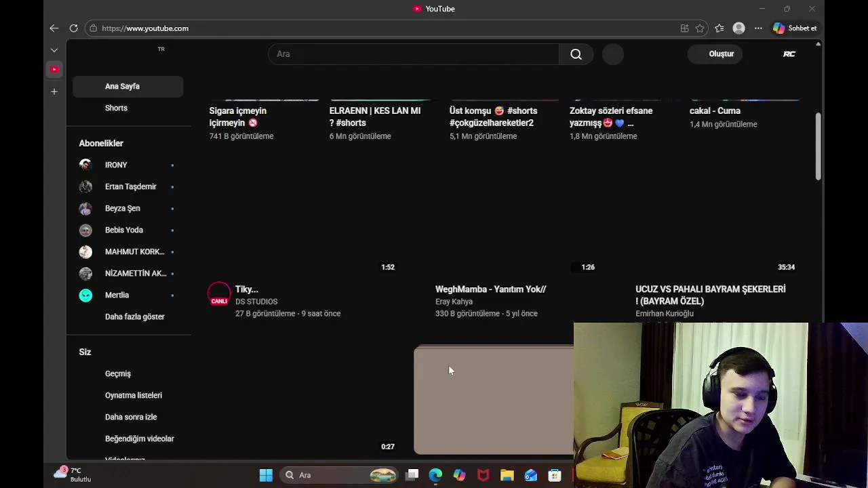Open File Explorer from the taskbar
Screen dimensions: 868x488
pyautogui.click(x=507, y=475)
